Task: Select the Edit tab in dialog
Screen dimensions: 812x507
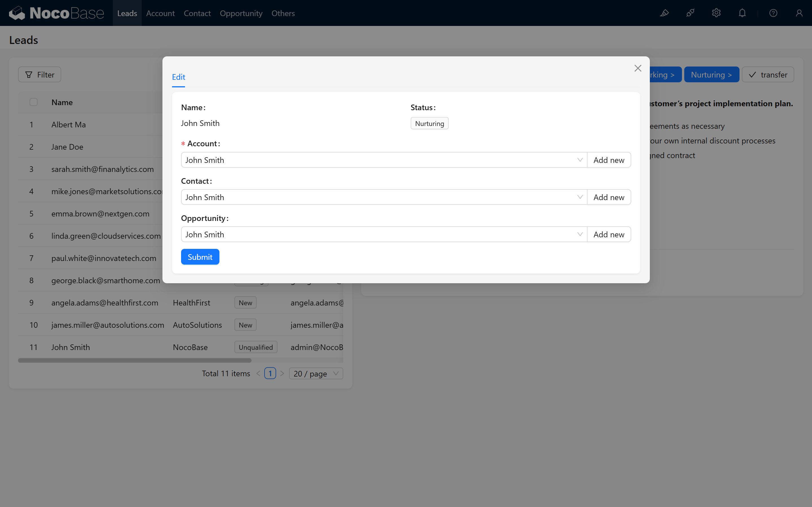Action: point(179,77)
